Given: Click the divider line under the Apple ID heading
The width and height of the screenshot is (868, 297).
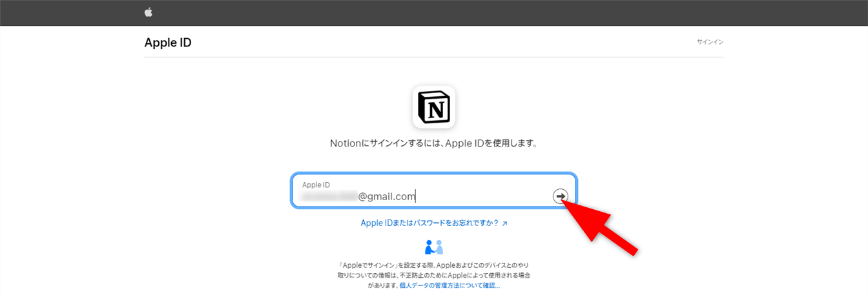Looking at the screenshot, I should pos(433,57).
